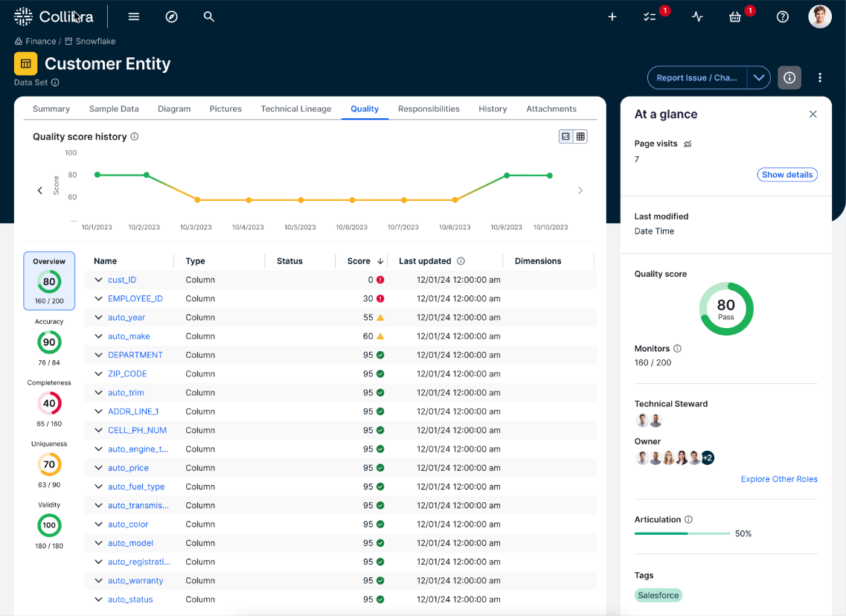Screen dimensions: 846x616
Task: Expand the auto_make column row
Action: tap(97, 336)
